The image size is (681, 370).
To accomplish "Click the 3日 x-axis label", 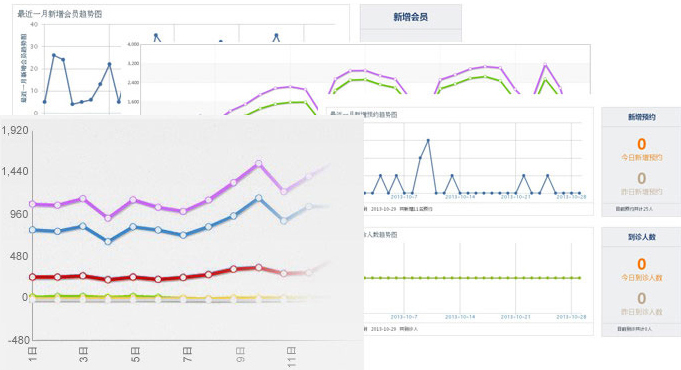I will pyautogui.click(x=84, y=354).
